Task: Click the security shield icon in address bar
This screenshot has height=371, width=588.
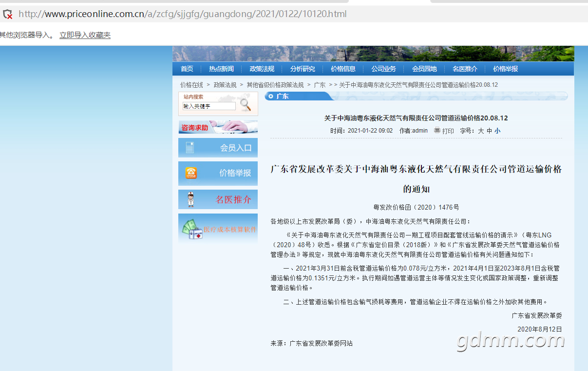Action: 8,14
